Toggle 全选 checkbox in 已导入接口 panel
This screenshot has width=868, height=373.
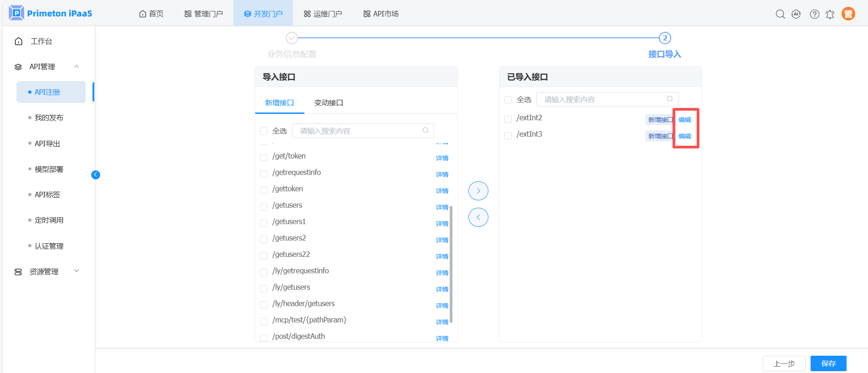pos(508,100)
